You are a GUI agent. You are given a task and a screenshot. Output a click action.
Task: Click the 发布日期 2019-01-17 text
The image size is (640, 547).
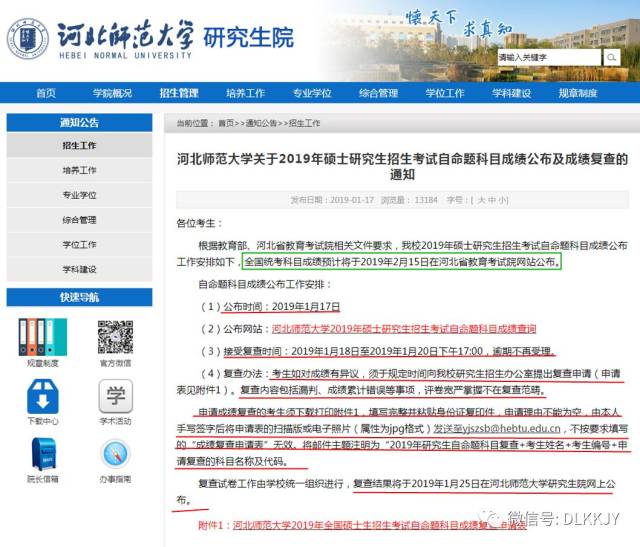pyautogui.click(x=332, y=200)
